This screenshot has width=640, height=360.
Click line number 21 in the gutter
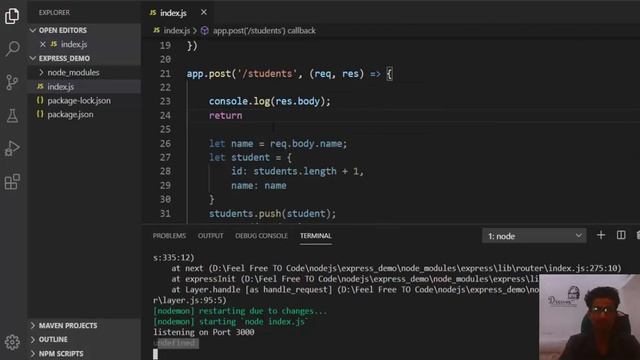(x=165, y=74)
